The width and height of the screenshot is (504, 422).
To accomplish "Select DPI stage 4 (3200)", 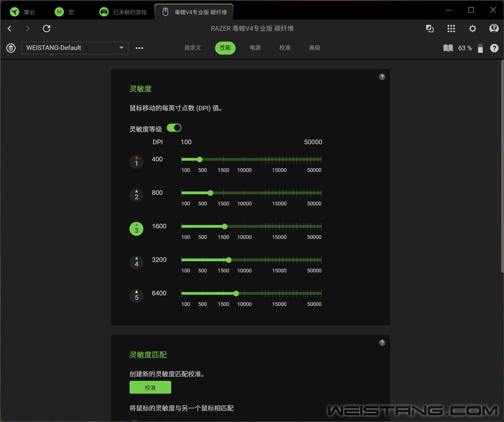I will 136,262.
